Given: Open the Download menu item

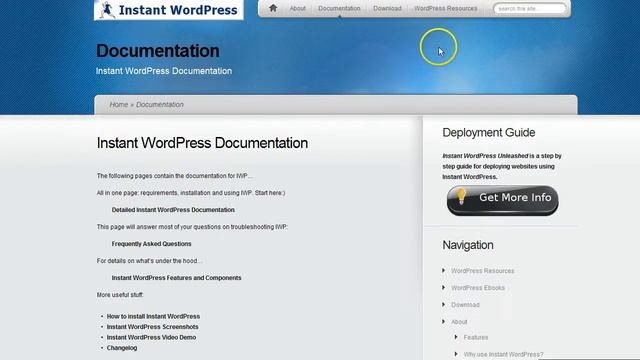Looking at the screenshot, I should point(387,8).
